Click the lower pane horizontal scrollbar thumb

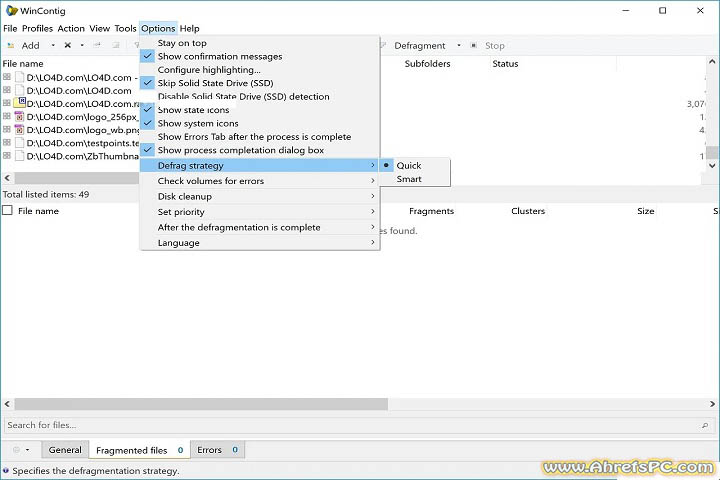pyautogui.click(x=201, y=404)
